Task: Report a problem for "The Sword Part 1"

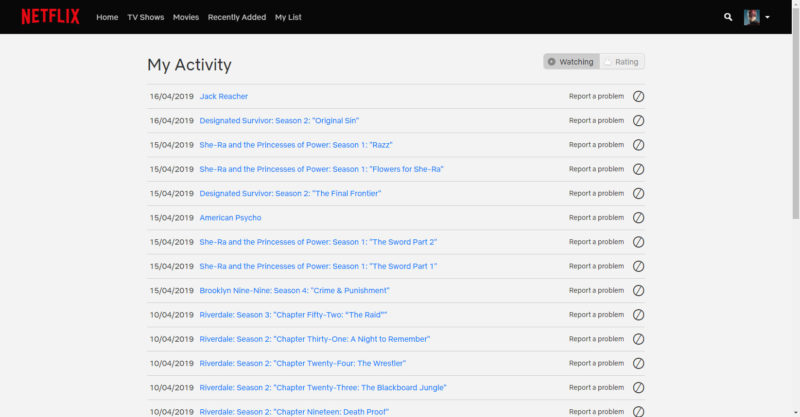Action: [x=596, y=266]
